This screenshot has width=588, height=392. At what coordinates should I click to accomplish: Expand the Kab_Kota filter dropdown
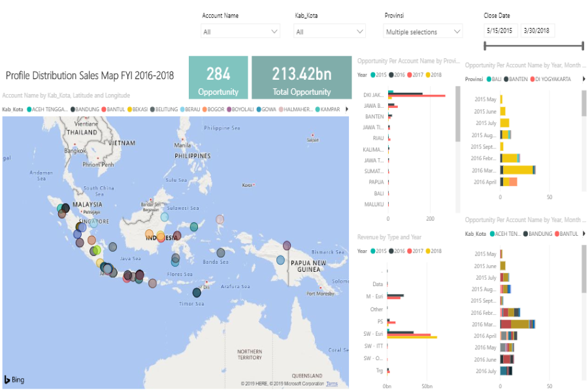(x=330, y=31)
